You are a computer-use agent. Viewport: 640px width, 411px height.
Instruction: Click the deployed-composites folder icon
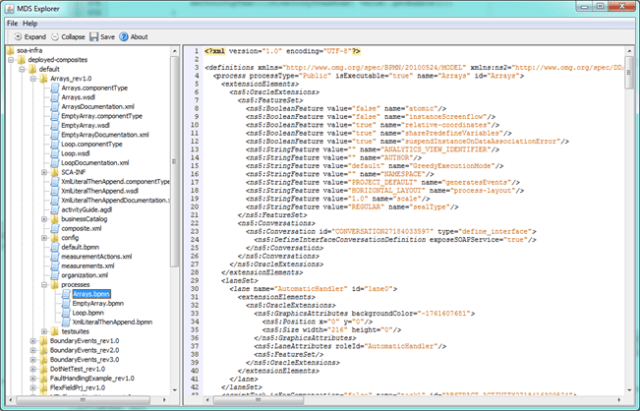pyautogui.click(x=22, y=60)
